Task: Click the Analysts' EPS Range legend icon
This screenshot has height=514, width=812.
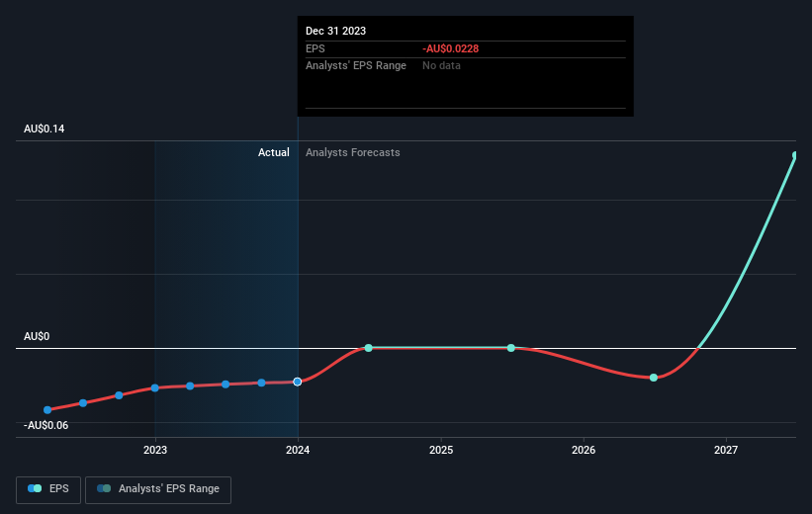Action: point(104,488)
